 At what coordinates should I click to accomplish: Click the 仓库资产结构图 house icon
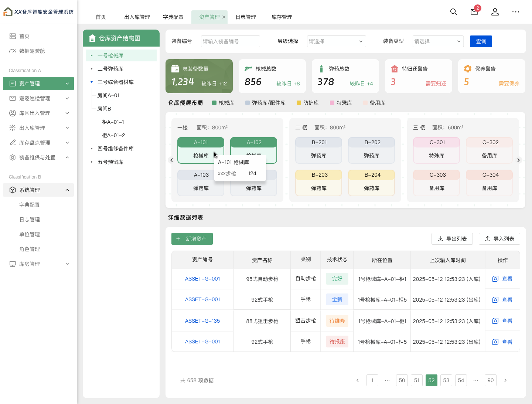(92, 38)
